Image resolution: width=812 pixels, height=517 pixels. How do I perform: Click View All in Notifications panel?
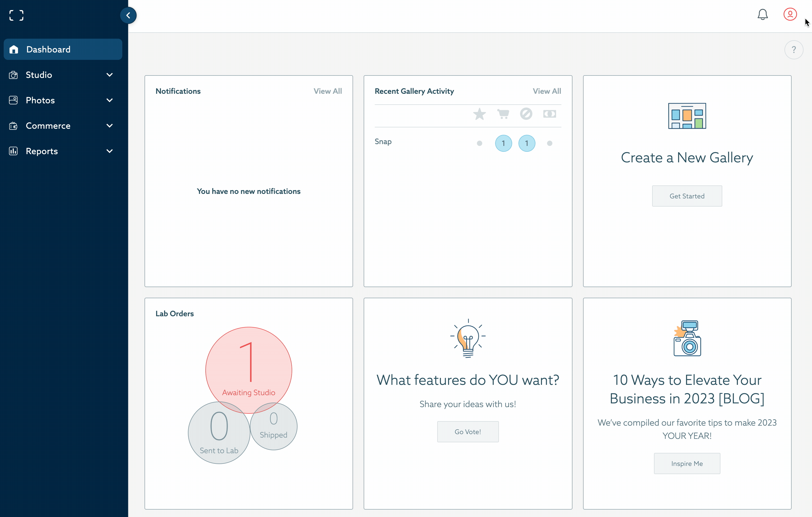(327, 91)
